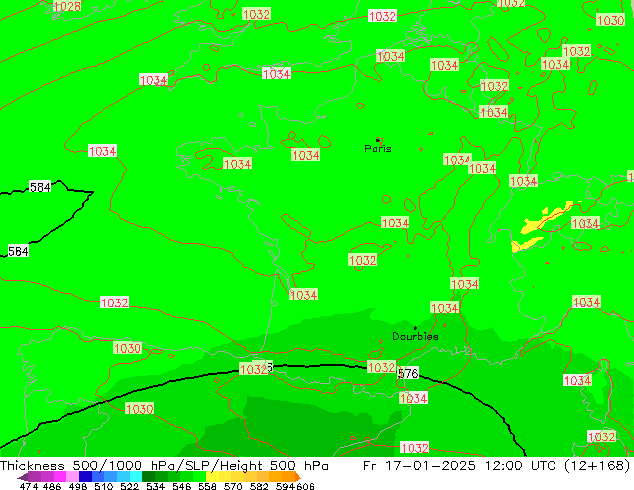Click the Paris city label
634x490 pixels.
pyautogui.click(x=378, y=149)
